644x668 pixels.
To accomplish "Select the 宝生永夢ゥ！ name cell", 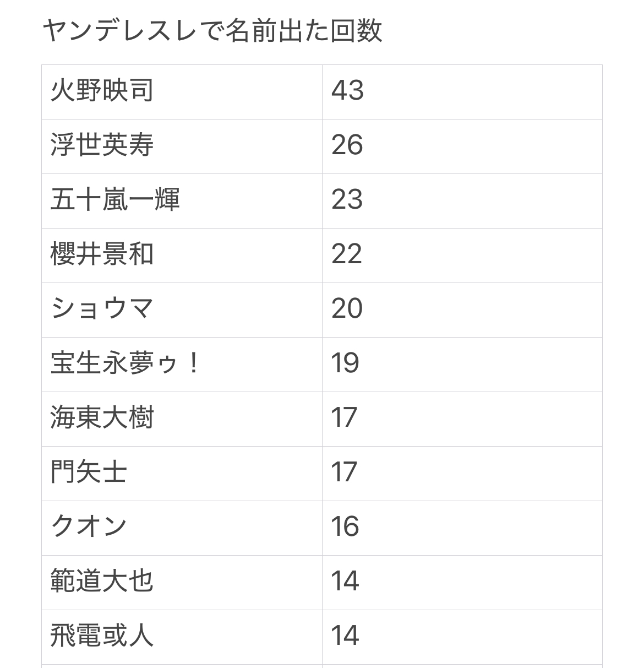I will [125, 363].
